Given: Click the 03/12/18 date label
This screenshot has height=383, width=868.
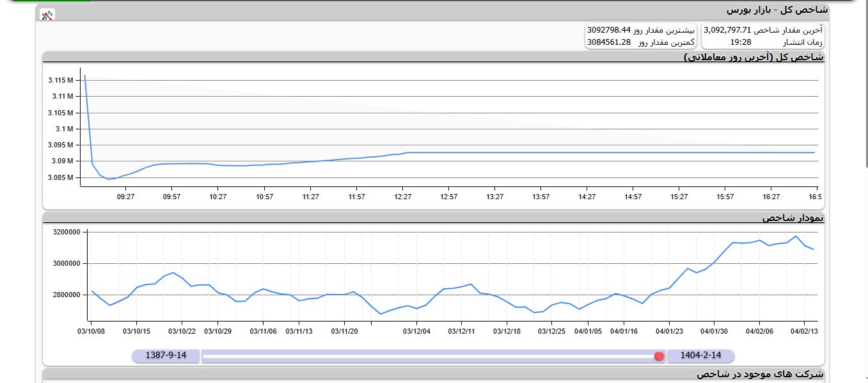Looking at the screenshot, I should click(x=507, y=331).
